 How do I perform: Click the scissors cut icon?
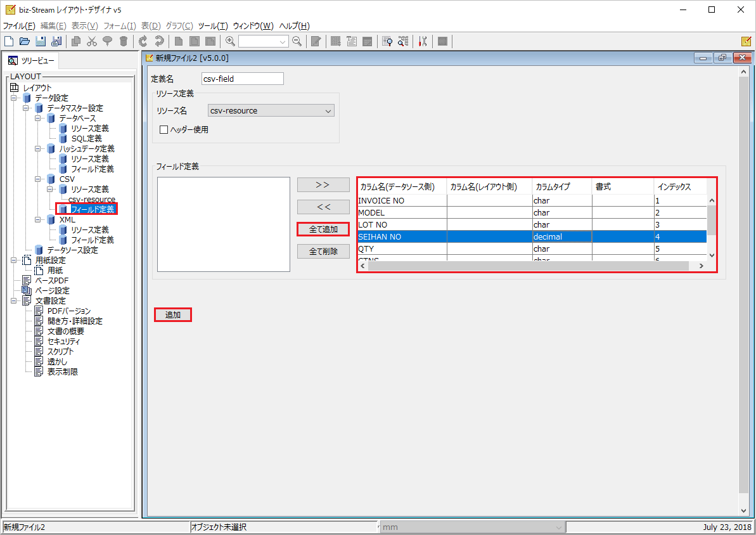click(x=92, y=41)
